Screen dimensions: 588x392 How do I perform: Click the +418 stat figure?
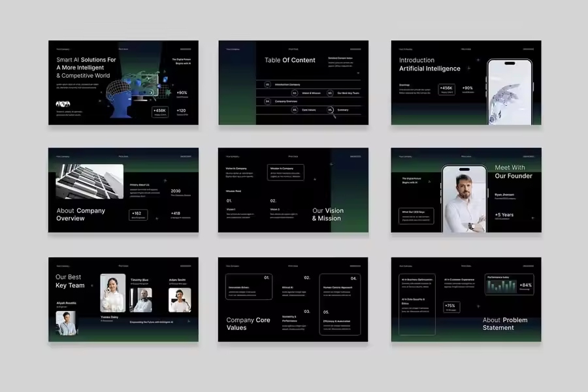pyautogui.click(x=176, y=213)
